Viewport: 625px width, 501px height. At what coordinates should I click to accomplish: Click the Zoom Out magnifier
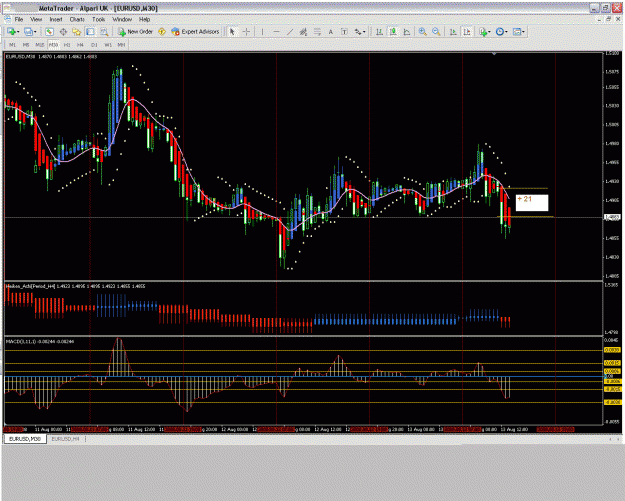point(436,31)
